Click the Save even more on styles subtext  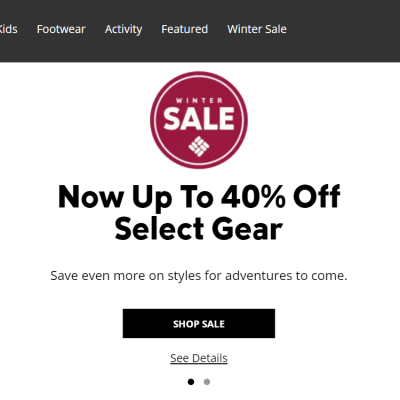click(199, 276)
